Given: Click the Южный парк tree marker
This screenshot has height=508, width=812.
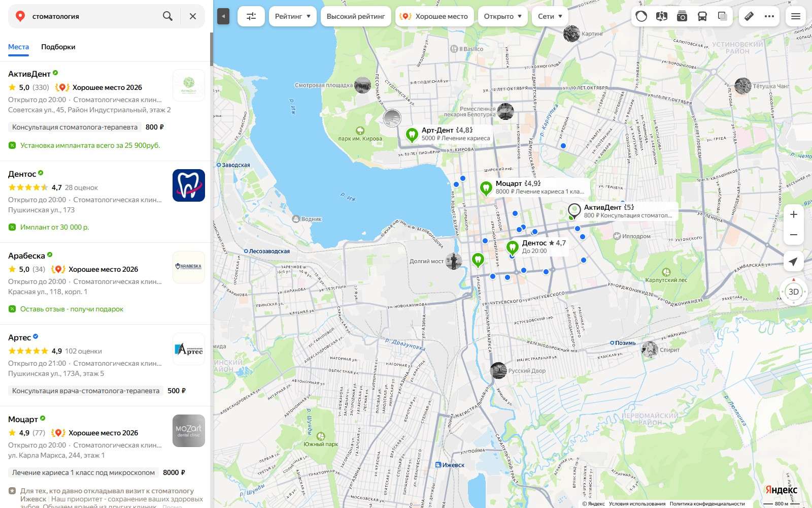Looking at the screenshot, I should click(321, 436).
